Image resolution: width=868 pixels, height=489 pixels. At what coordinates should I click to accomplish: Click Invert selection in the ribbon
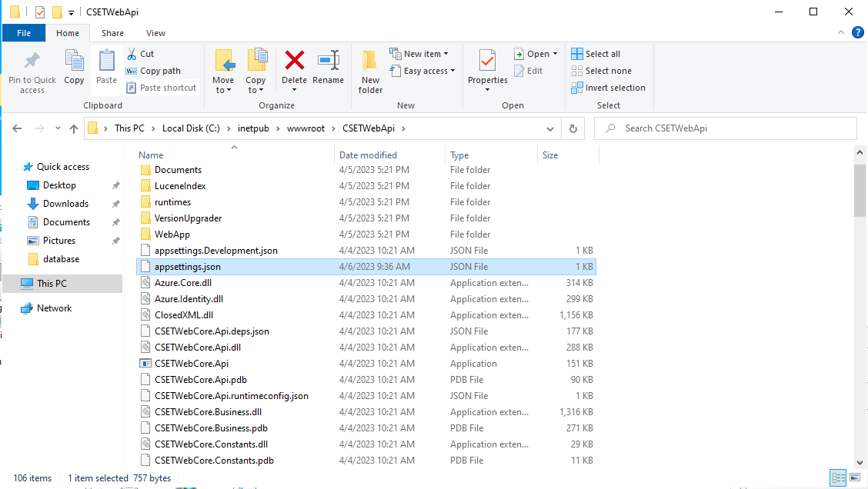(x=609, y=88)
